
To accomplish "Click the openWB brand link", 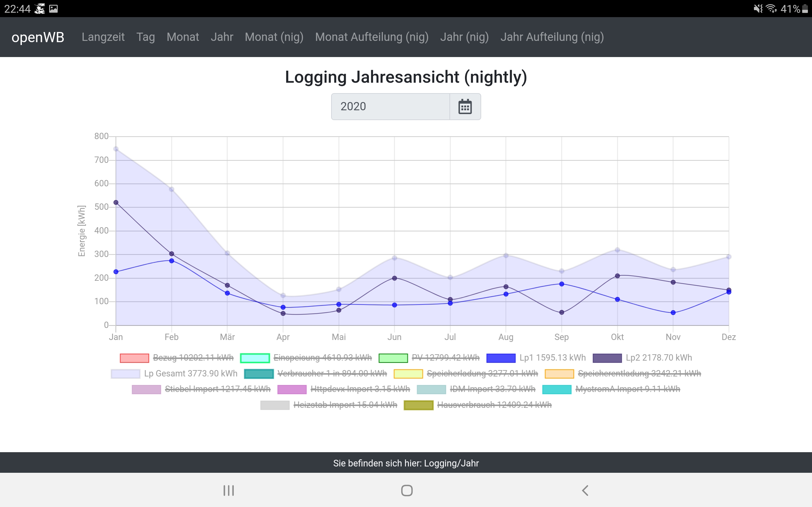I will (x=37, y=37).
